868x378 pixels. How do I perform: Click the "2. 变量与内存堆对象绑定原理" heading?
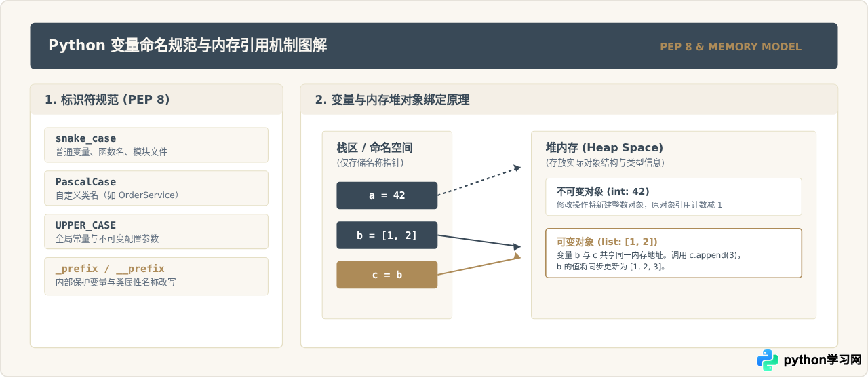coord(392,100)
